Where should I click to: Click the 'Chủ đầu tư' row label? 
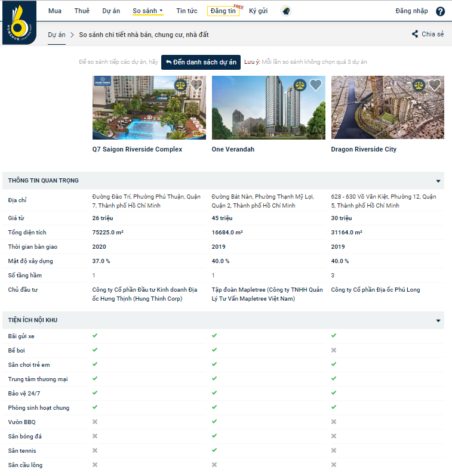23,290
